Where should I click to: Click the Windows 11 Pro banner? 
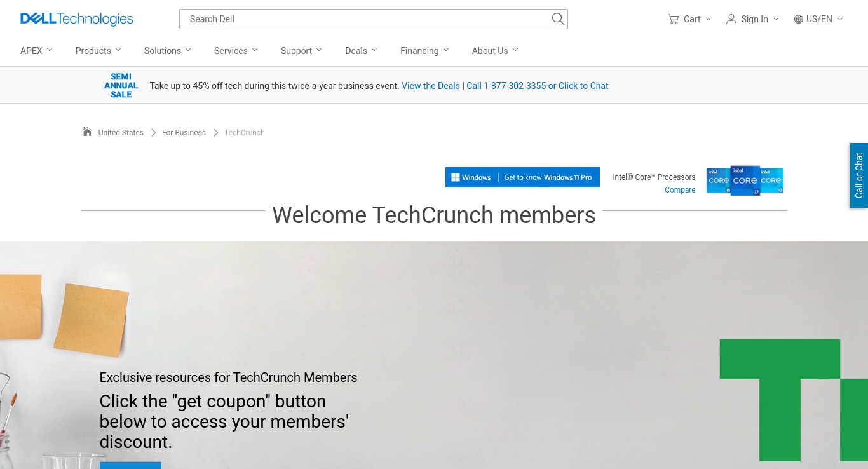pyautogui.click(x=522, y=177)
